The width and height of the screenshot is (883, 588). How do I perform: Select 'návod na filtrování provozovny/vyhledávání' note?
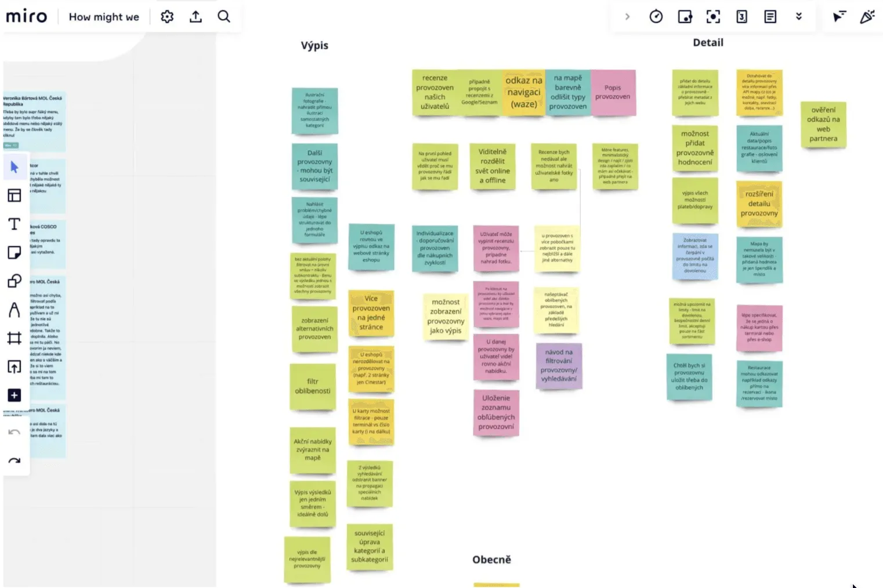(x=559, y=365)
